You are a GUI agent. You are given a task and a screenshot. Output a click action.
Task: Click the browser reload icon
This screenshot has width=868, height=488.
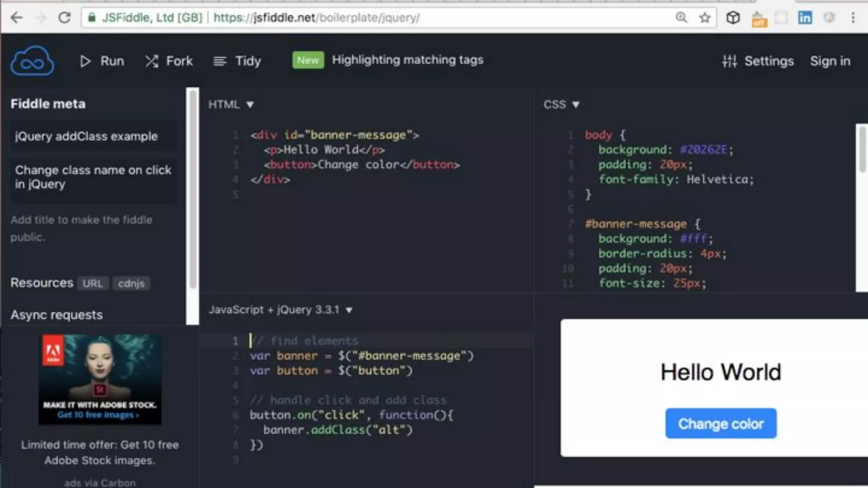point(64,18)
